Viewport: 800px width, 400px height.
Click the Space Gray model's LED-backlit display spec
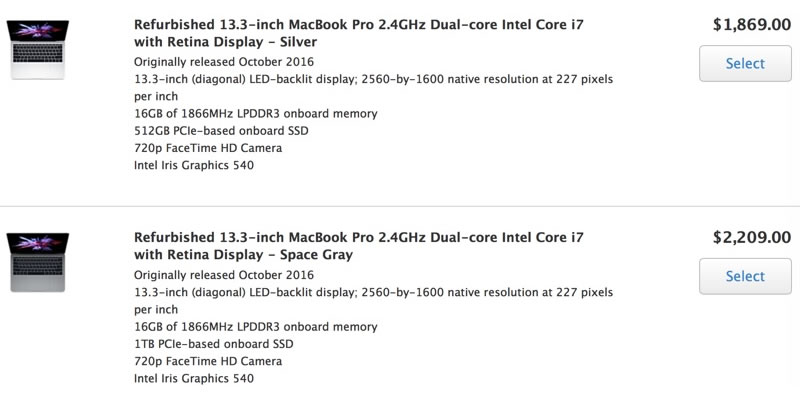coord(373,292)
